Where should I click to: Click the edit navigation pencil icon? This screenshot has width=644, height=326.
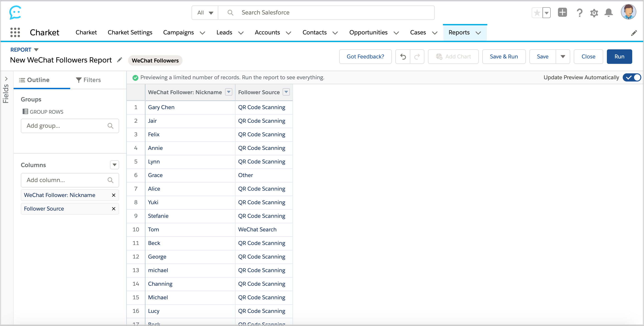point(634,33)
